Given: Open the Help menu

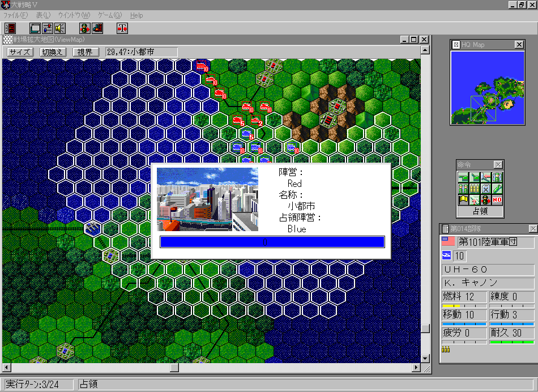Looking at the screenshot, I should click(136, 15).
